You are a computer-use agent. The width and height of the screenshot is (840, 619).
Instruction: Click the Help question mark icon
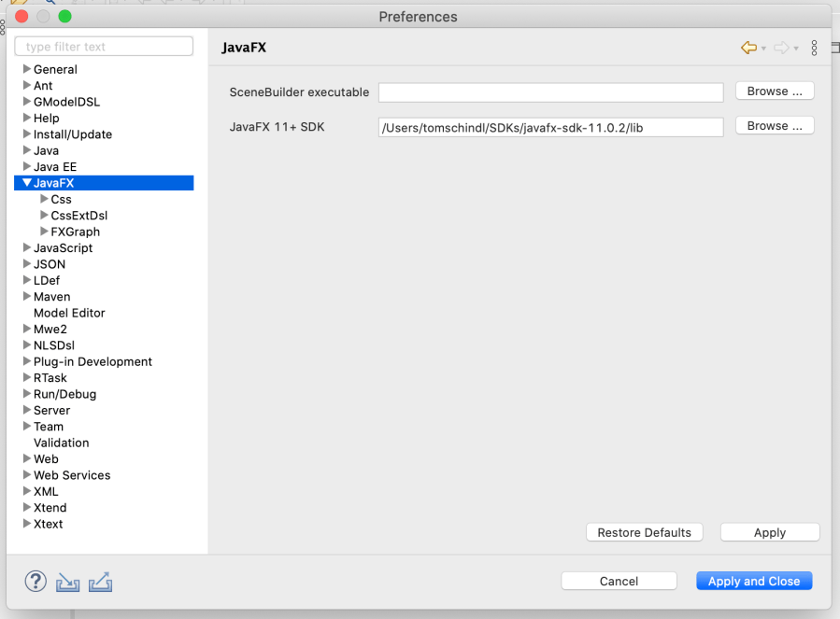[35, 582]
